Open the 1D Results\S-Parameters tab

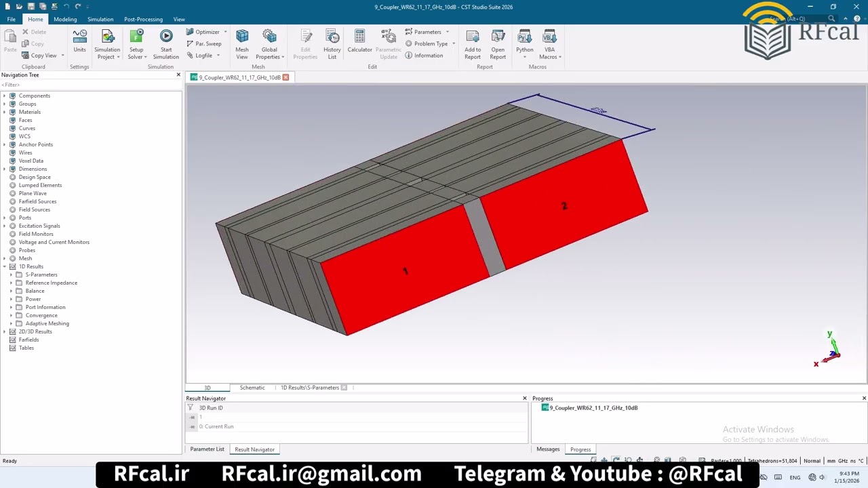[x=310, y=388]
